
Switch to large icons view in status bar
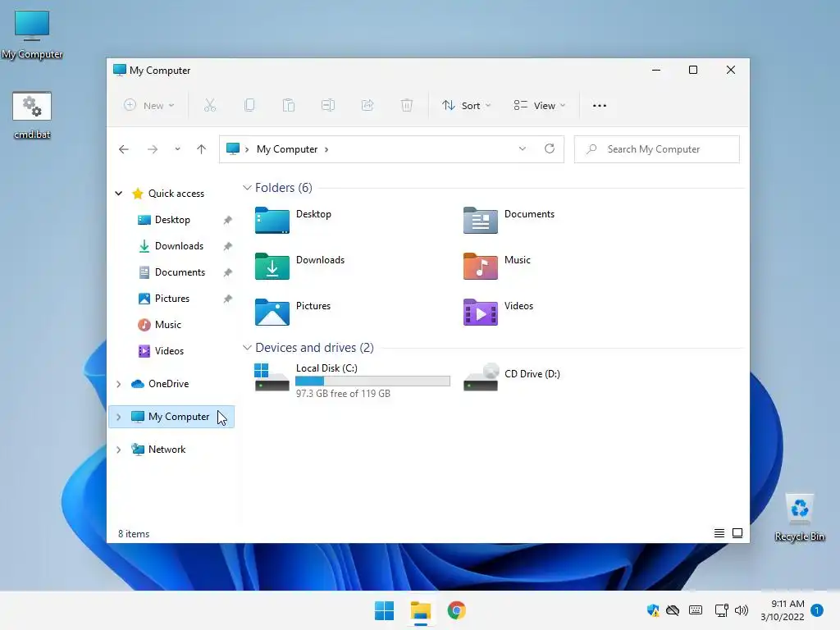pos(737,533)
